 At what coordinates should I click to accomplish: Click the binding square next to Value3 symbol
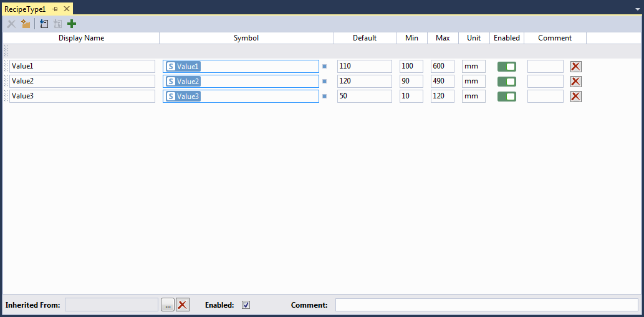coord(324,97)
